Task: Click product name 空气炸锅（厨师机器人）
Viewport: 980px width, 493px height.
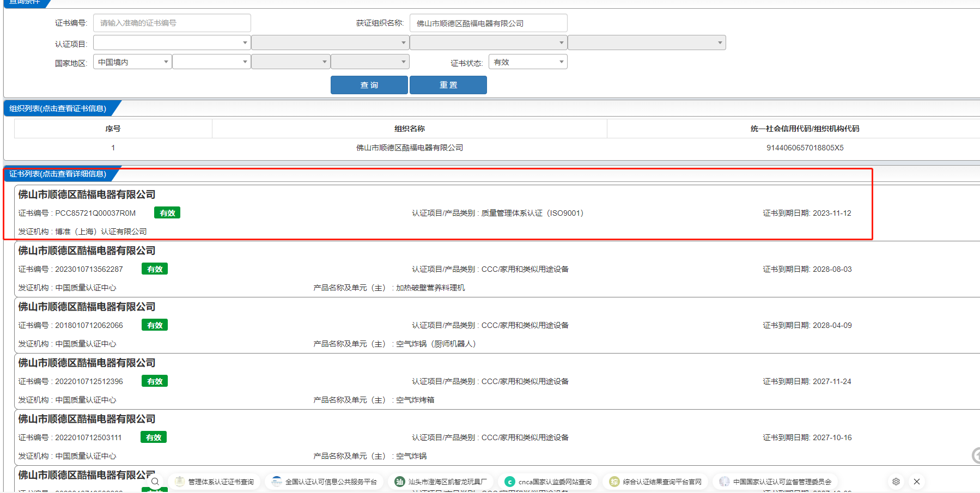Action: pos(436,344)
